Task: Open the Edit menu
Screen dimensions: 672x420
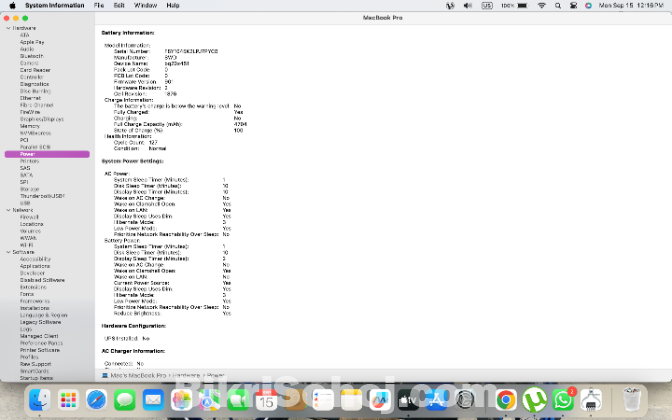Action: point(119,6)
